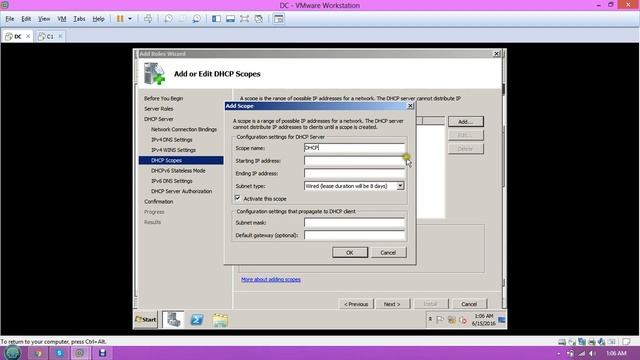
Task: Click the Subnet mask field
Action: pyautogui.click(x=354, y=222)
